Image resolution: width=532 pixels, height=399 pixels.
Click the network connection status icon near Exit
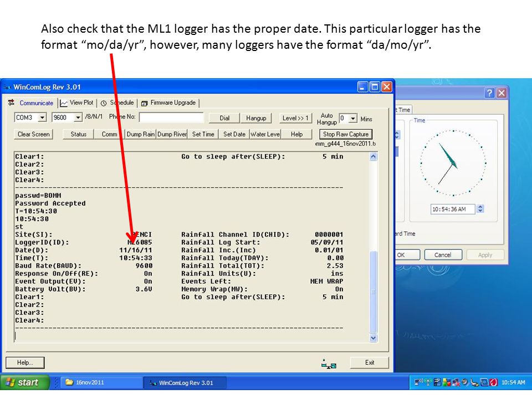[329, 364]
